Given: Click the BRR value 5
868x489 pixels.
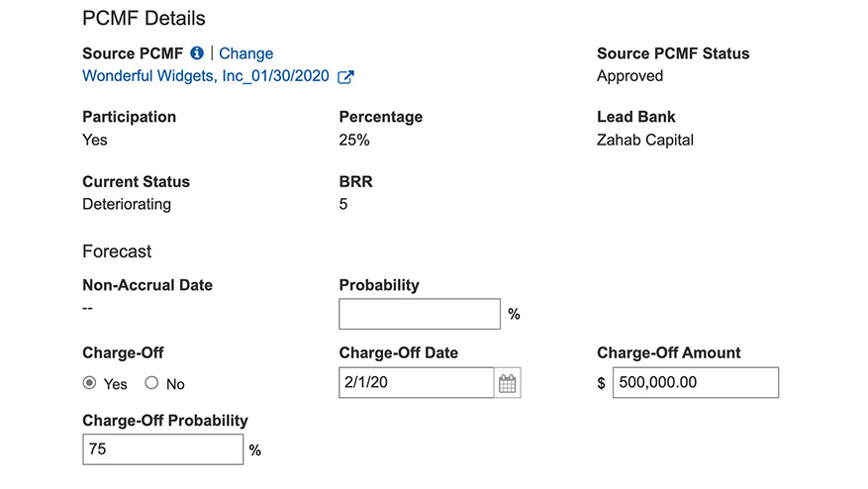Looking at the screenshot, I should 343,204.
